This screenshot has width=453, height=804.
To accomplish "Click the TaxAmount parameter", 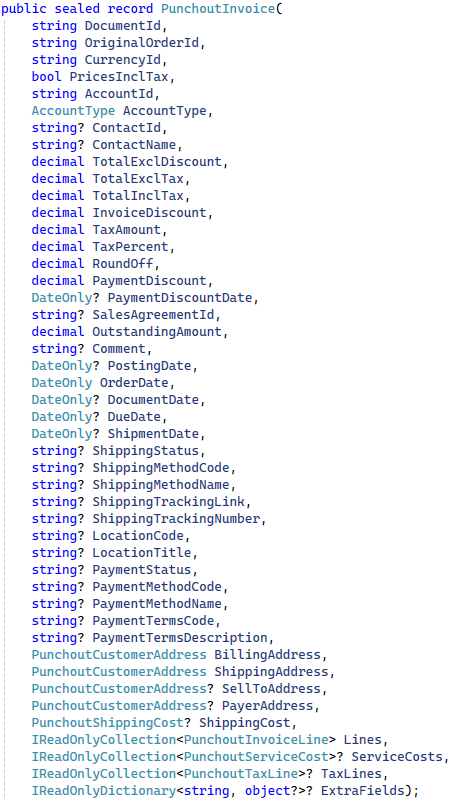I will (126, 229).
